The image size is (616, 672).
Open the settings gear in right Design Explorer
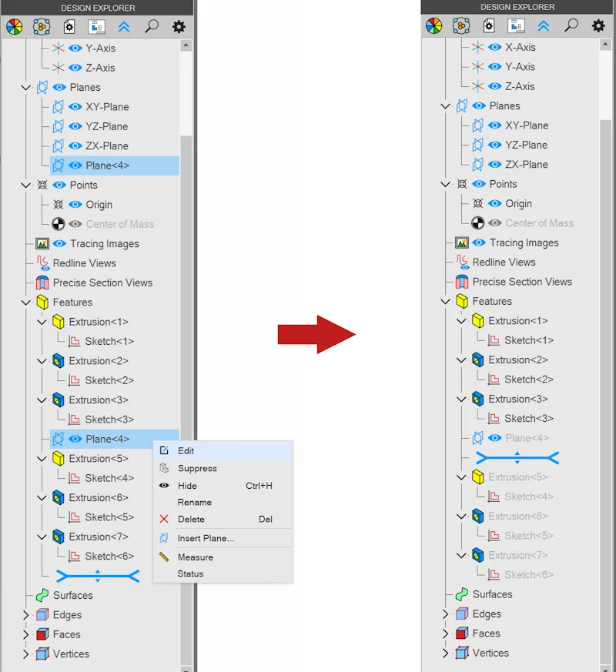(598, 26)
